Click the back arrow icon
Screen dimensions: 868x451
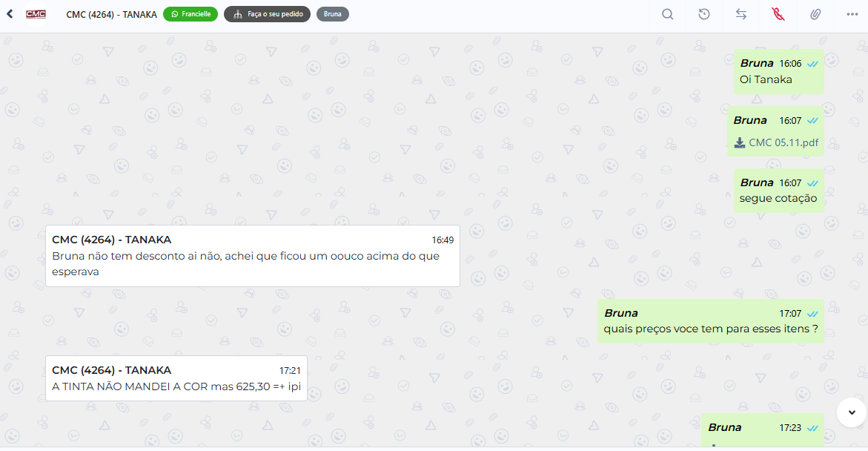[x=10, y=14]
